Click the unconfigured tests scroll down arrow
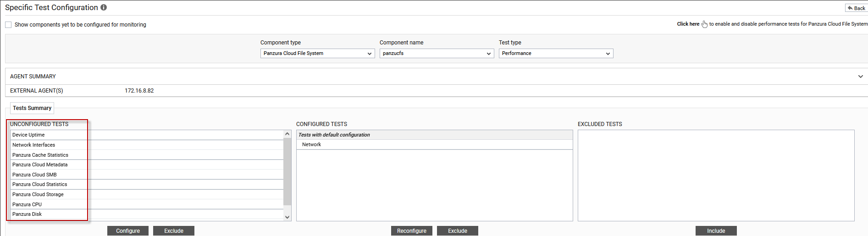This screenshot has width=868, height=236. 287,217
